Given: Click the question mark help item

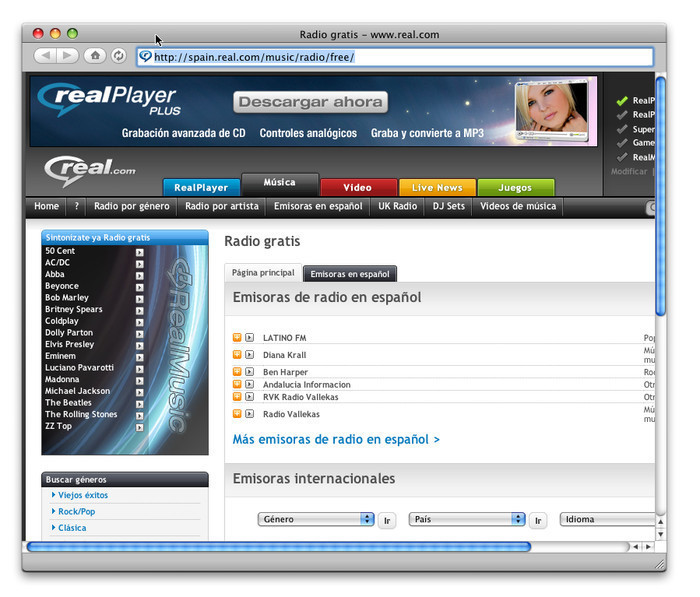Looking at the screenshot, I should coord(76,206).
